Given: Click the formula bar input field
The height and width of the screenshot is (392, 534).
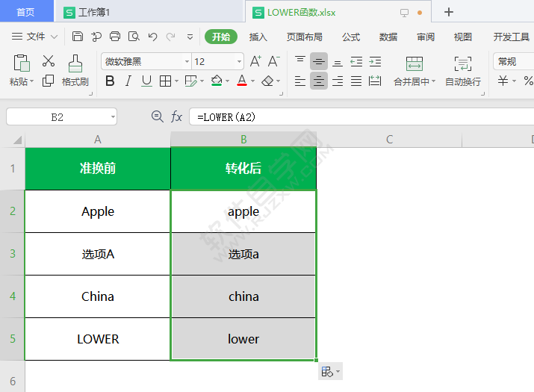Looking at the screenshot, I should coord(361,116).
